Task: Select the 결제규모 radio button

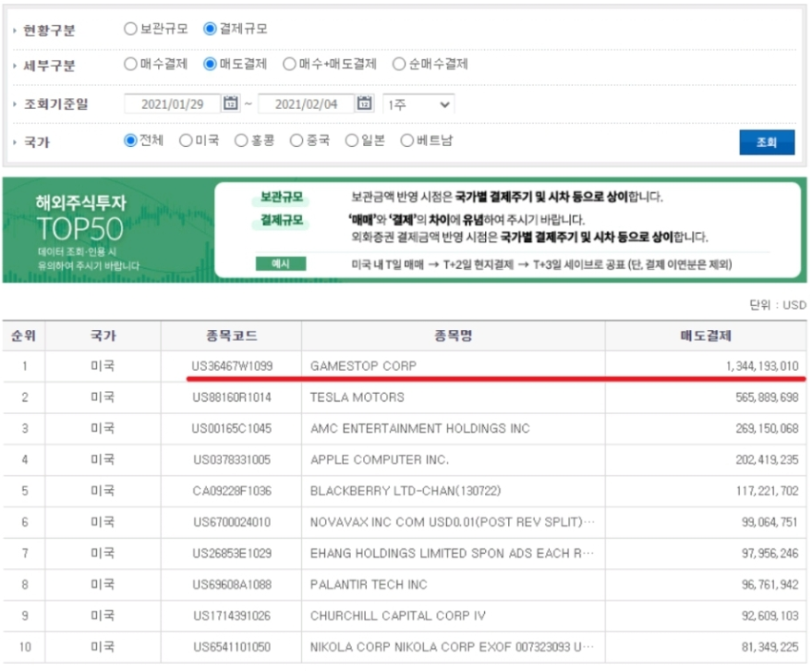Action: coord(210,29)
